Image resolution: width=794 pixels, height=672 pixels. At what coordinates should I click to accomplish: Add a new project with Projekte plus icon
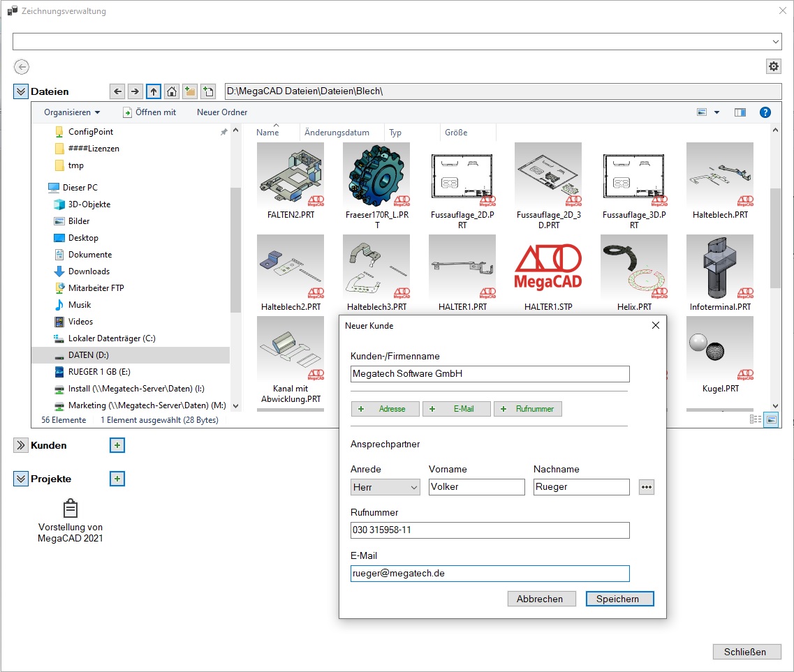pos(117,479)
